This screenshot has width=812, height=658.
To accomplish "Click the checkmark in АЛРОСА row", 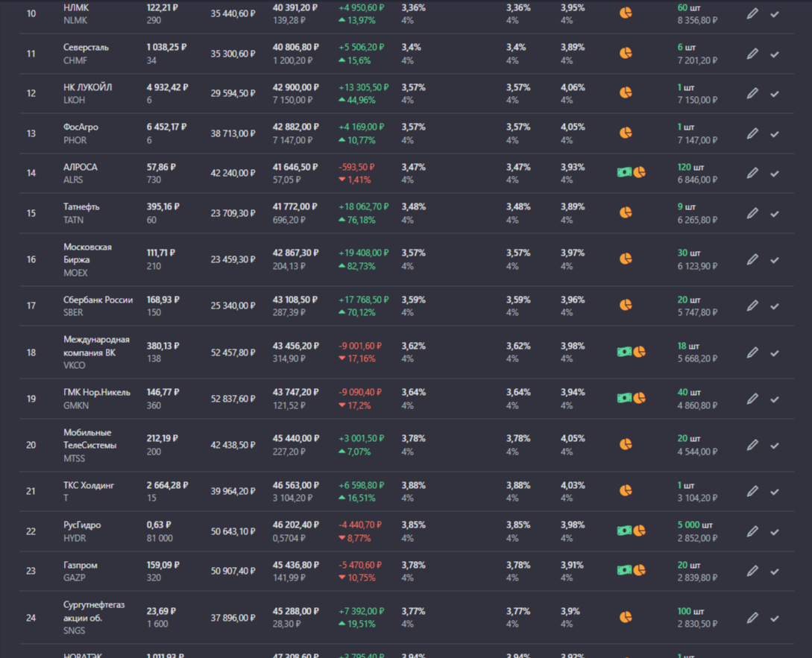I will point(775,174).
